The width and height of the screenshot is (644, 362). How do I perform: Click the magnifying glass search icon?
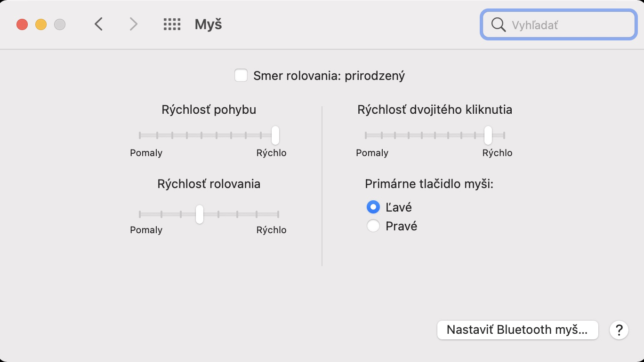coord(498,24)
